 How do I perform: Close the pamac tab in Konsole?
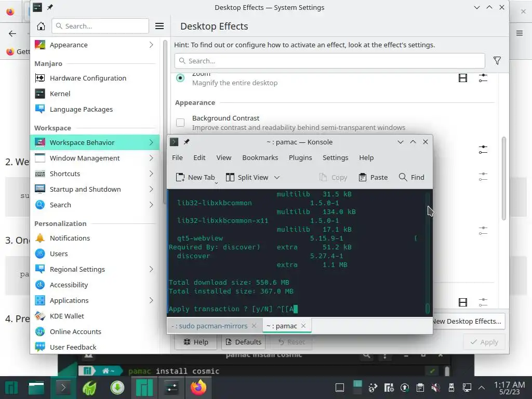[303, 326]
